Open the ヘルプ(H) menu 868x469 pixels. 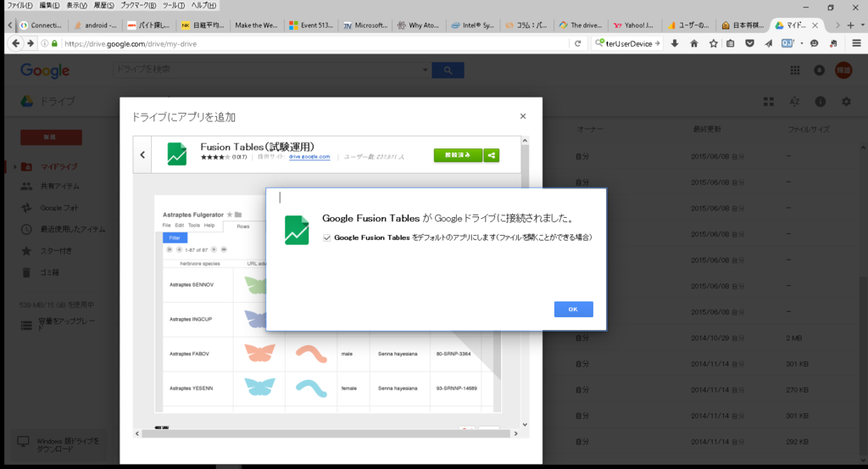(x=203, y=5)
